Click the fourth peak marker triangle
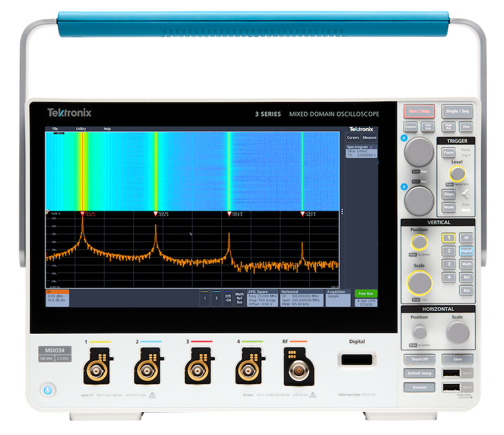 point(303,214)
